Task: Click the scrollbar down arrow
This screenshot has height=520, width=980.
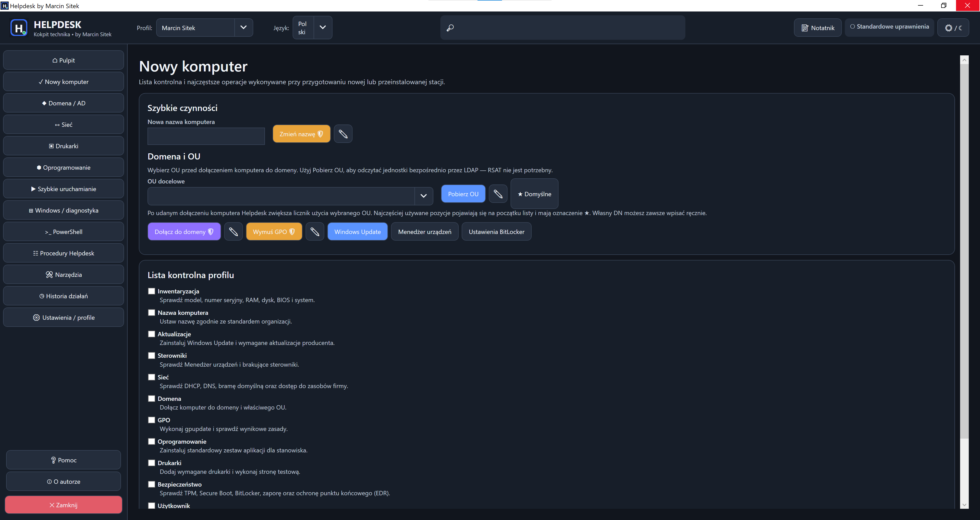Action: pyautogui.click(x=964, y=504)
